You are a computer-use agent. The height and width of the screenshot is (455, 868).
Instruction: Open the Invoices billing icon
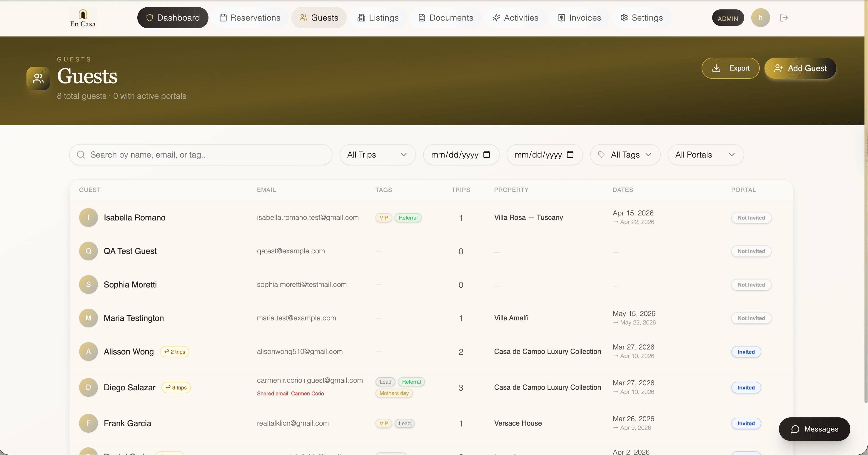pyautogui.click(x=561, y=18)
